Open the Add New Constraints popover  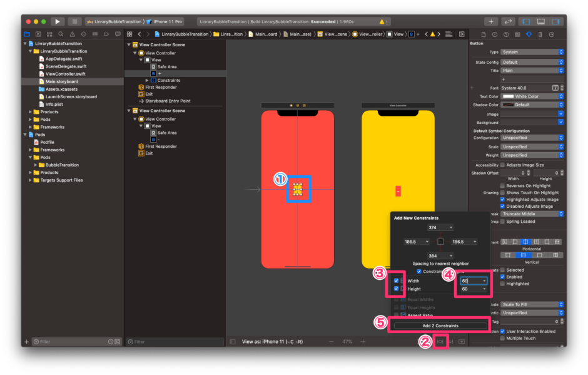440,341
